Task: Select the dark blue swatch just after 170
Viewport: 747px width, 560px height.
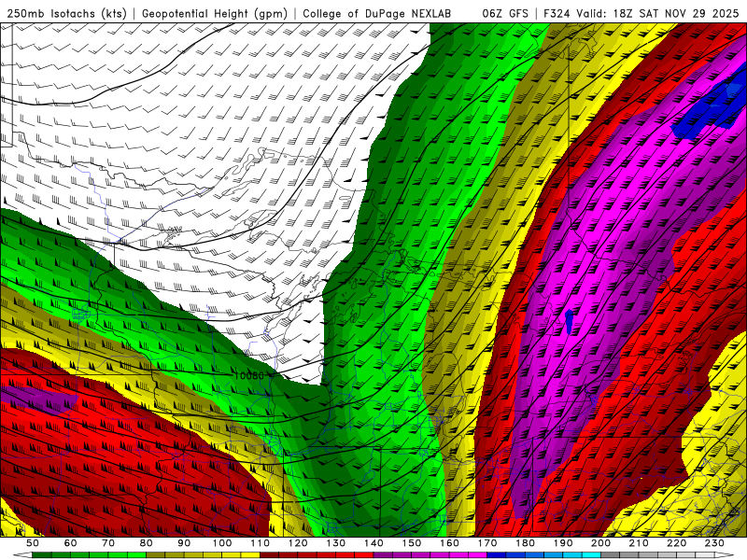Action: [497, 554]
